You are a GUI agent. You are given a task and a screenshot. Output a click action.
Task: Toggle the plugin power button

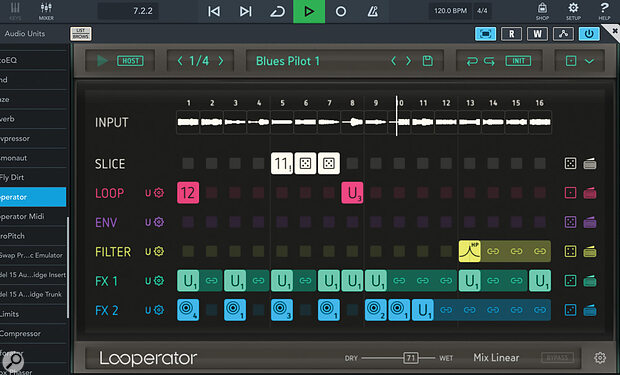pyautogui.click(x=589, y=34)
